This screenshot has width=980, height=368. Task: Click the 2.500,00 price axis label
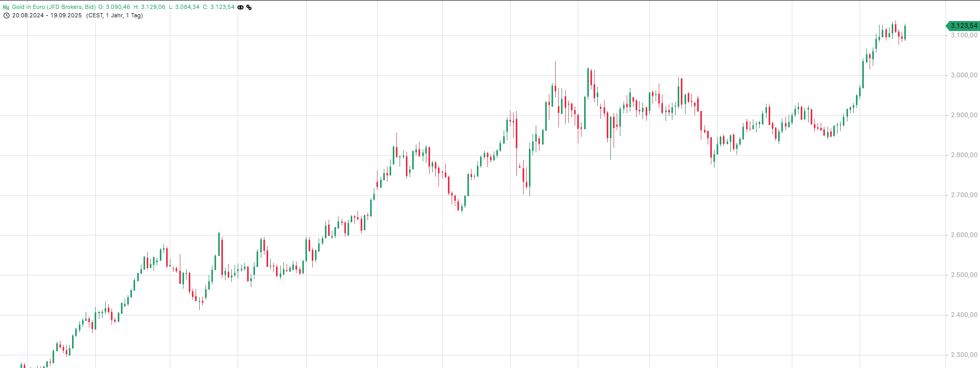pos(964,275)
